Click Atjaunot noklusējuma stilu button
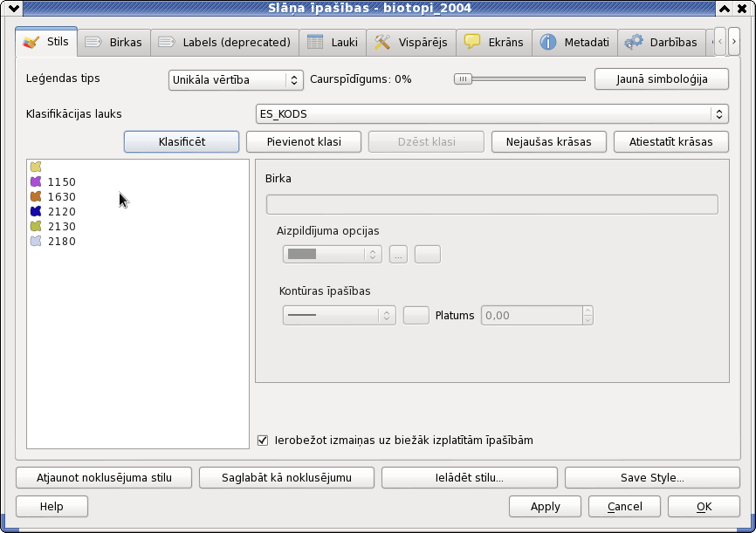This screenshot has width=756, height=533. (x=104, y=477)
